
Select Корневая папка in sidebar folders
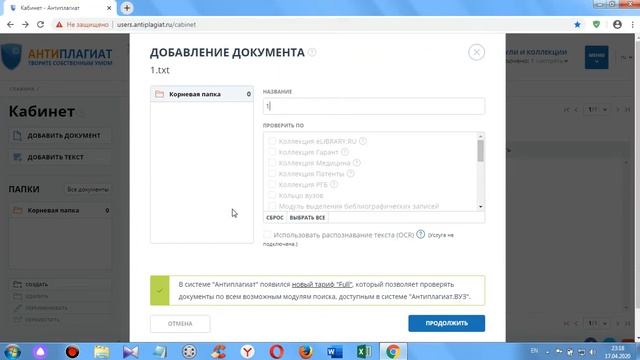(60, 211)
